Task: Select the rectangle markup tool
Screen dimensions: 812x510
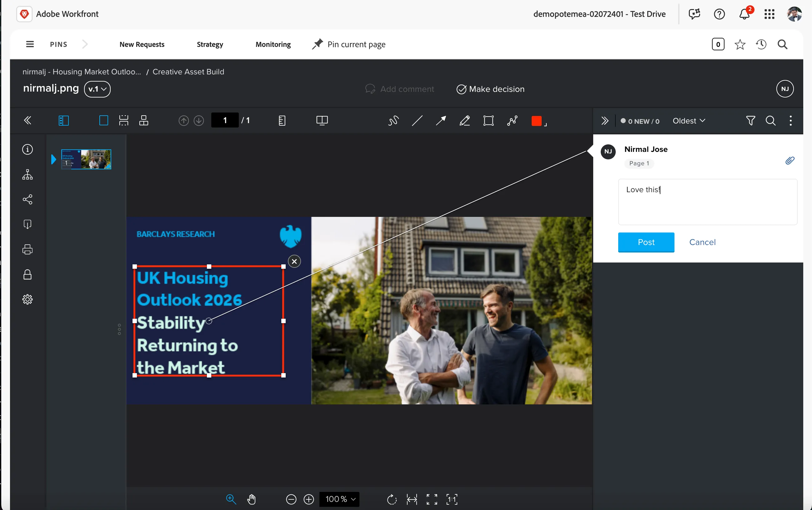Action: tap(488, 120)
